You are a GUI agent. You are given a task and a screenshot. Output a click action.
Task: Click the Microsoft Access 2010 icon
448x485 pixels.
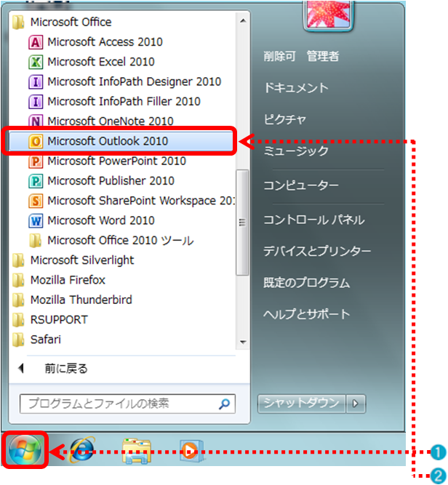[x=36, y=42]
